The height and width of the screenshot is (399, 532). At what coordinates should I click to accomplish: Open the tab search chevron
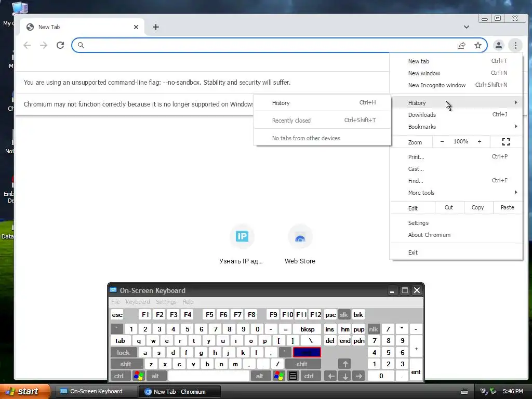(467, 27)
